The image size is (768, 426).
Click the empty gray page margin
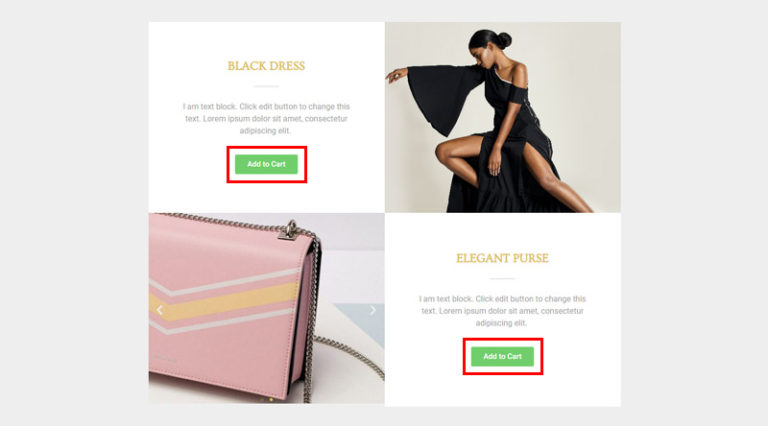tap(73, 213)
